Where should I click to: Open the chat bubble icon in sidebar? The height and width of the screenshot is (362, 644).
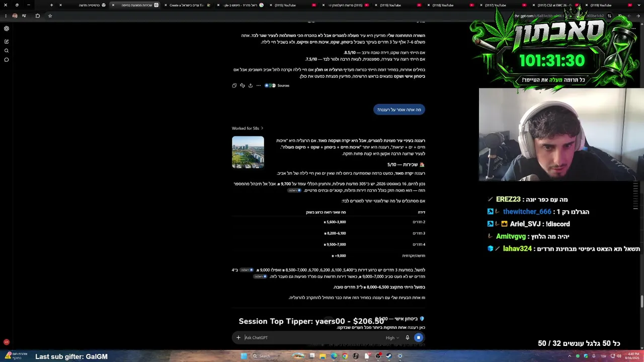pos(7,60)
